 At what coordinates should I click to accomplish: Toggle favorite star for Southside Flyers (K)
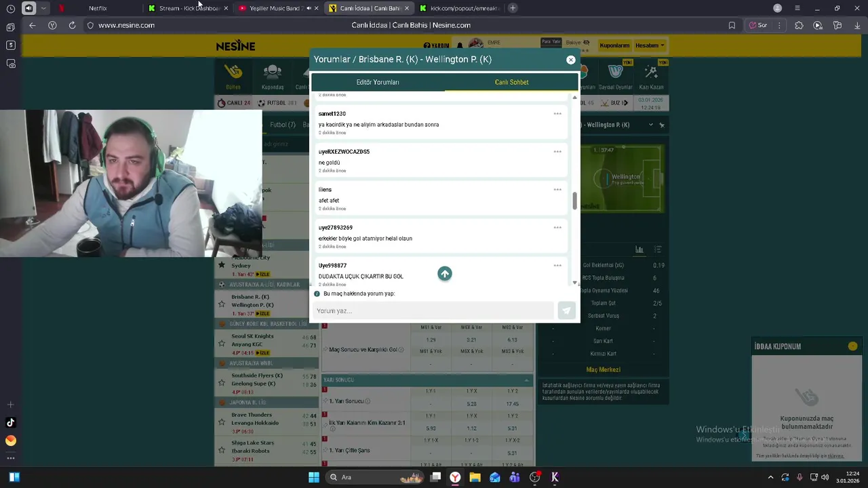(x=221, y=383)
